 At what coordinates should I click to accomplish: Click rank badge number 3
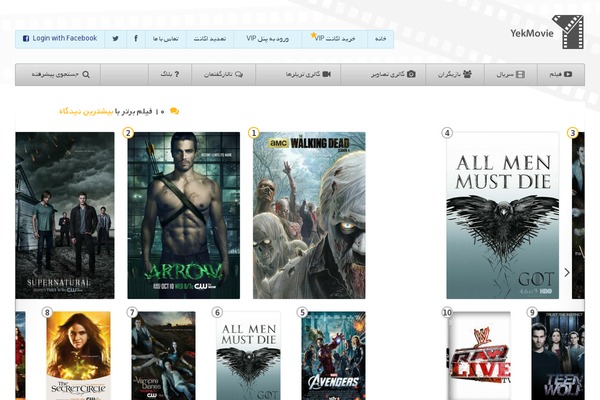(x=572, y=133)
